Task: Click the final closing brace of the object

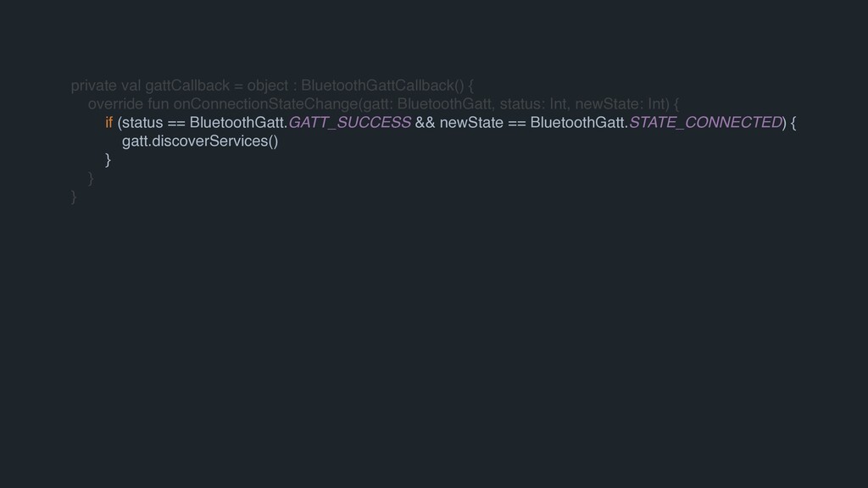Action: click(74, 197)
